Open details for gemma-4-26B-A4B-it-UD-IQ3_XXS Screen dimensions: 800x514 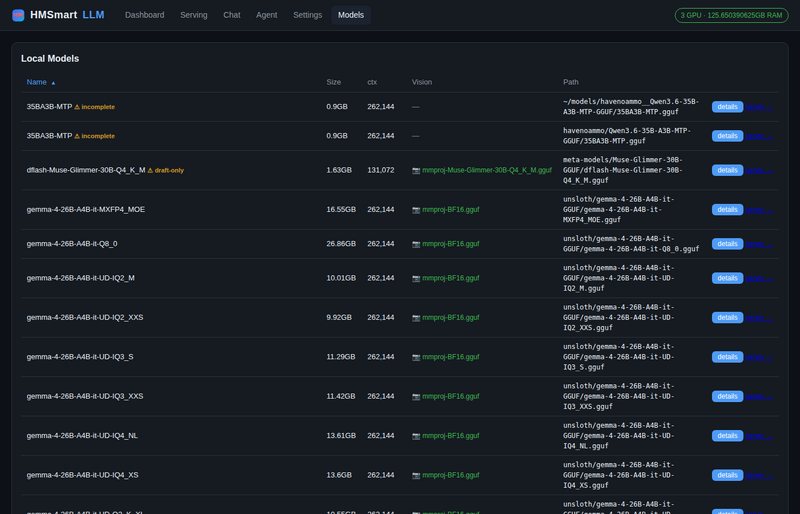coord(728,396)
